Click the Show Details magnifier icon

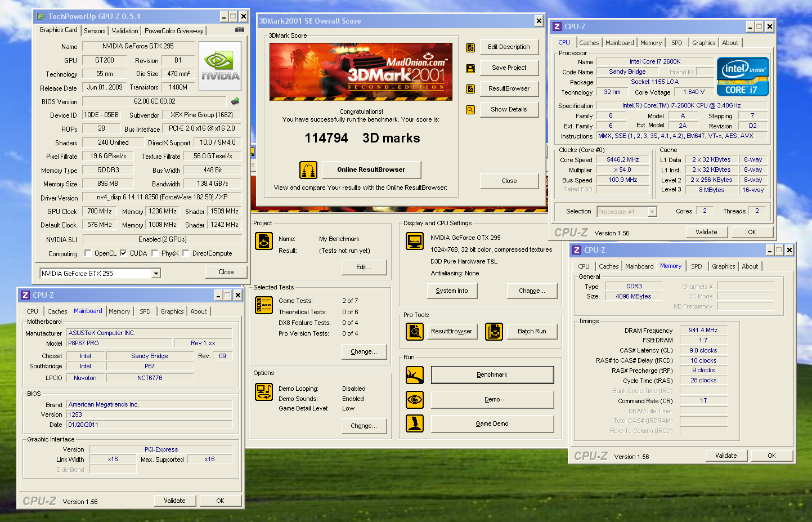[470, 110]
